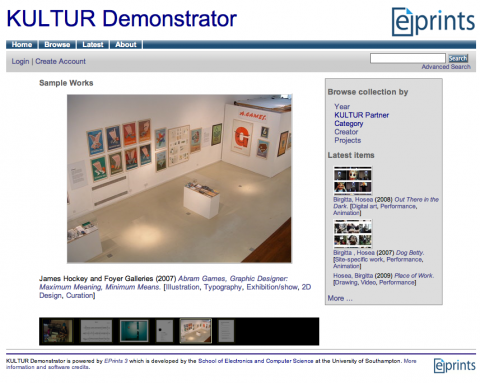Open the large gallery sample work image
The height and width of the screenshot is (383, 480).
[x=179, y=179]
